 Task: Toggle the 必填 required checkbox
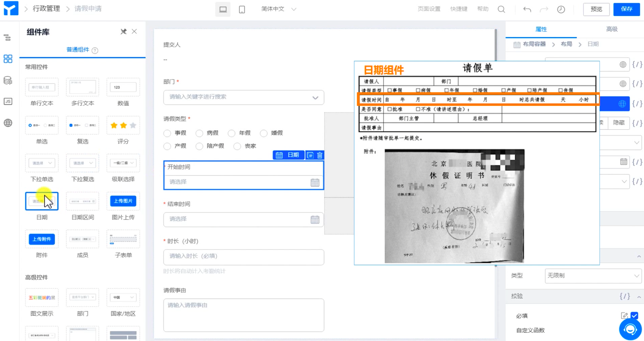tap(634, 316)
